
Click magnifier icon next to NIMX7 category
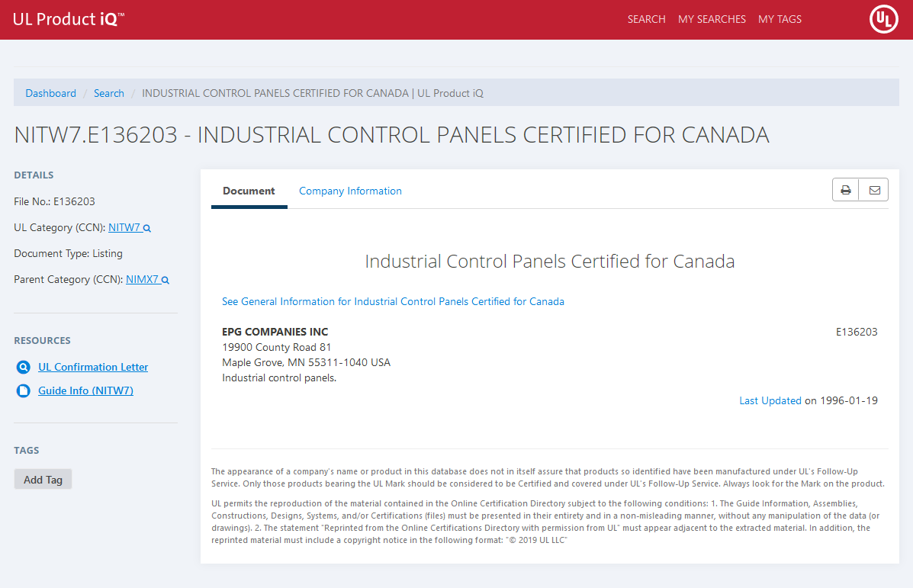tap(165, 280)
